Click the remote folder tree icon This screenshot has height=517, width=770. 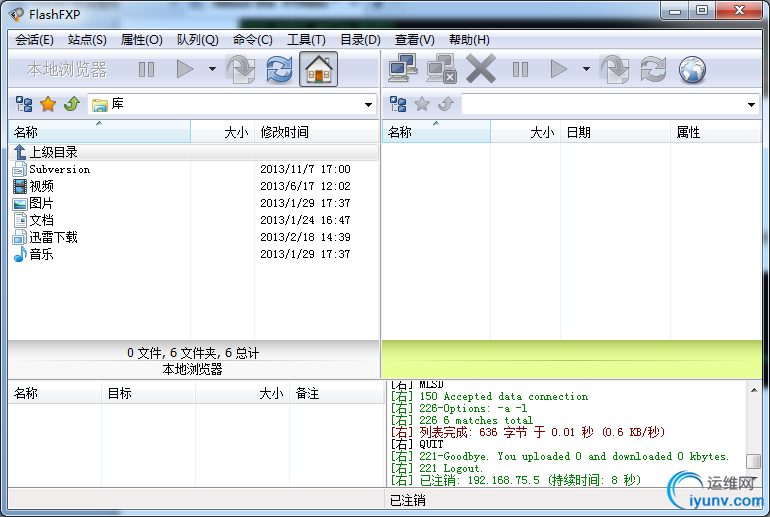pos(398,104)
